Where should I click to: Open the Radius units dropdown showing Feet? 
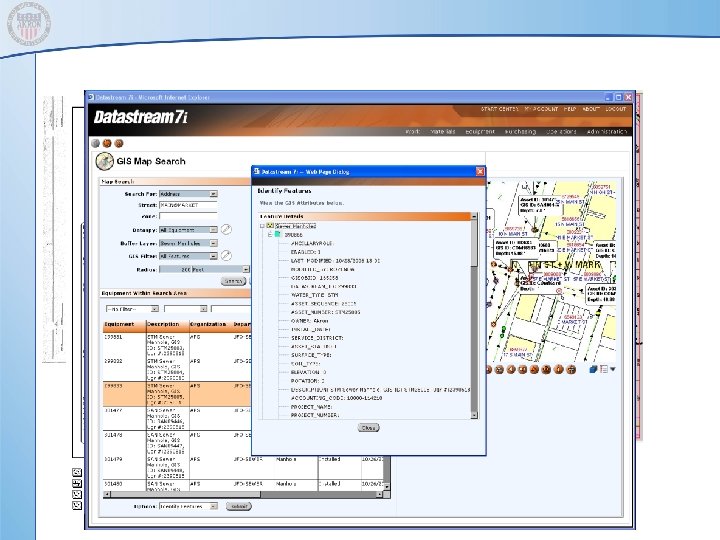[x=221, y=269]
